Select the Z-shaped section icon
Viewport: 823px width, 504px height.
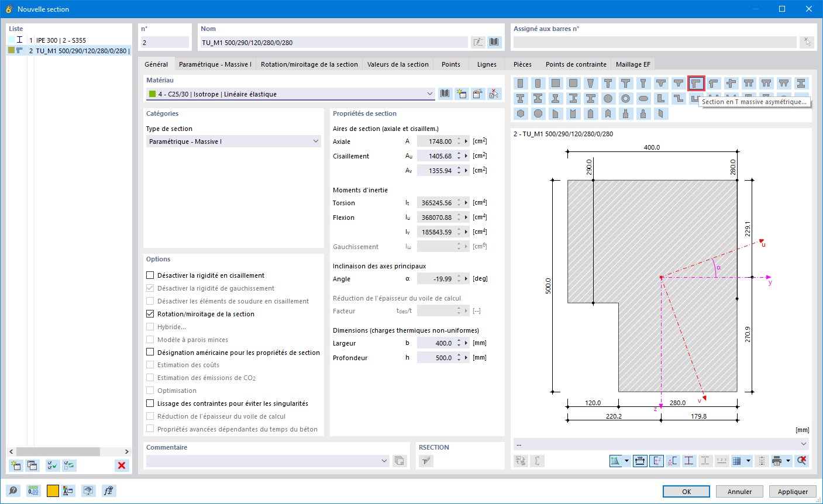679,99
